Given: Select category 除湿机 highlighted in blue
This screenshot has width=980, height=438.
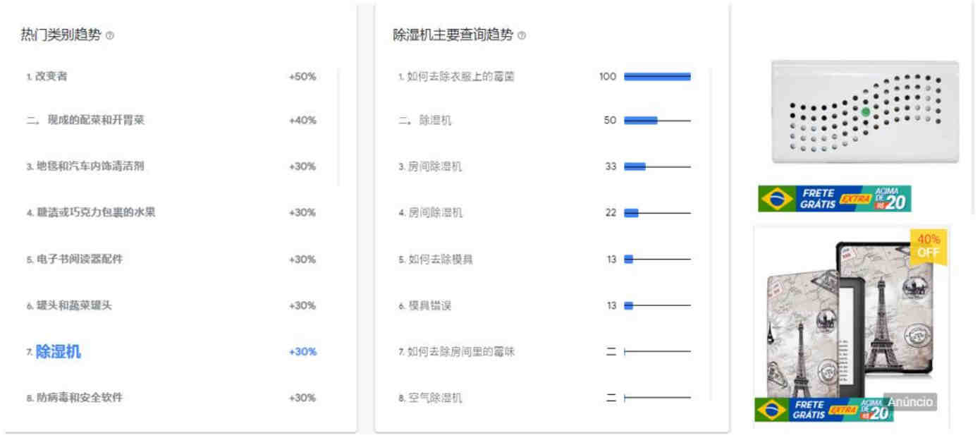Looking at the screenshot, I should point(58,351).
